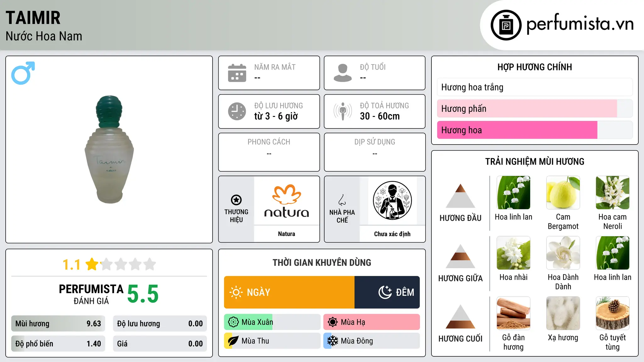Click the Giá 0.00 score

coord(160,344)
